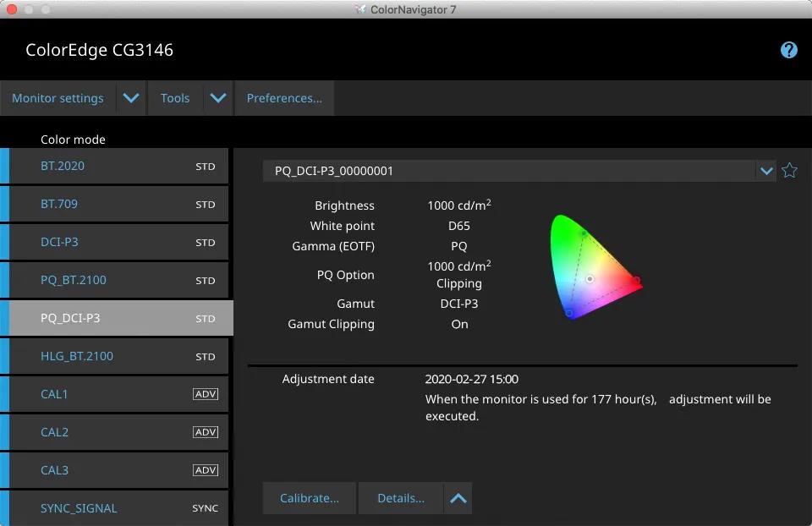Open the Tools menu
The height and width of the screenshot is (526, 812).
coord(175,98)
